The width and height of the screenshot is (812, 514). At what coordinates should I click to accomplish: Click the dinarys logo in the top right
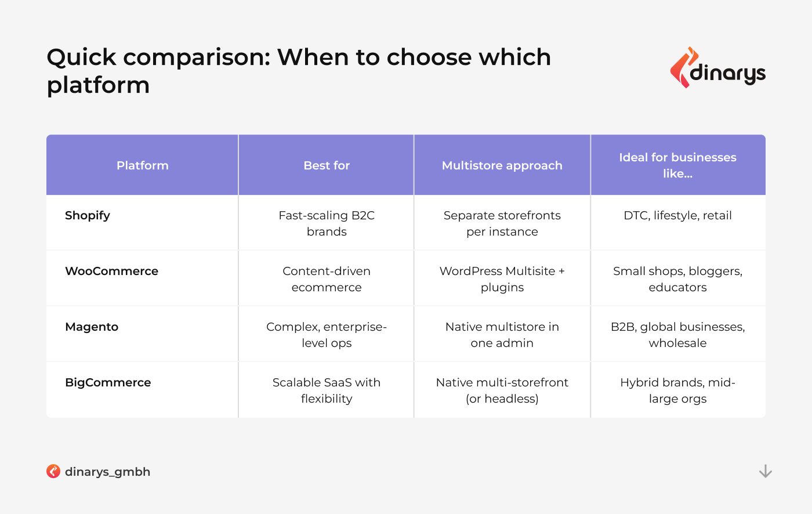coord(717,67)
